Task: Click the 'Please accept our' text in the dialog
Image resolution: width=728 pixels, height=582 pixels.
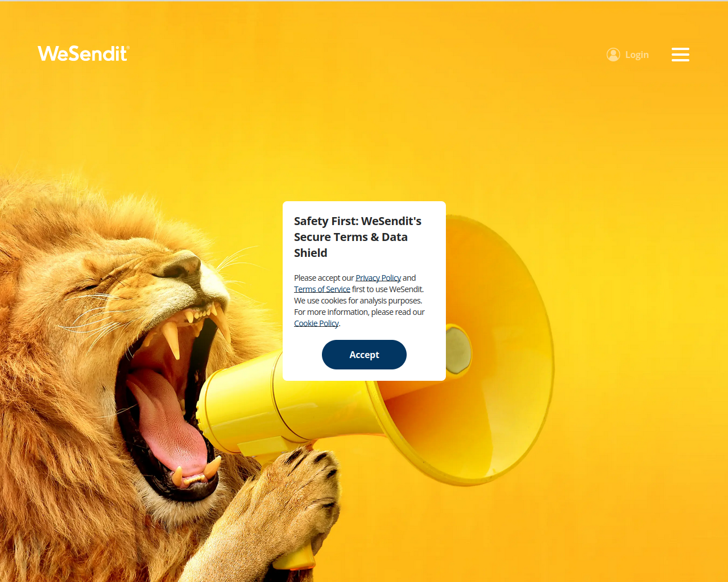Action: coord(324,278)
